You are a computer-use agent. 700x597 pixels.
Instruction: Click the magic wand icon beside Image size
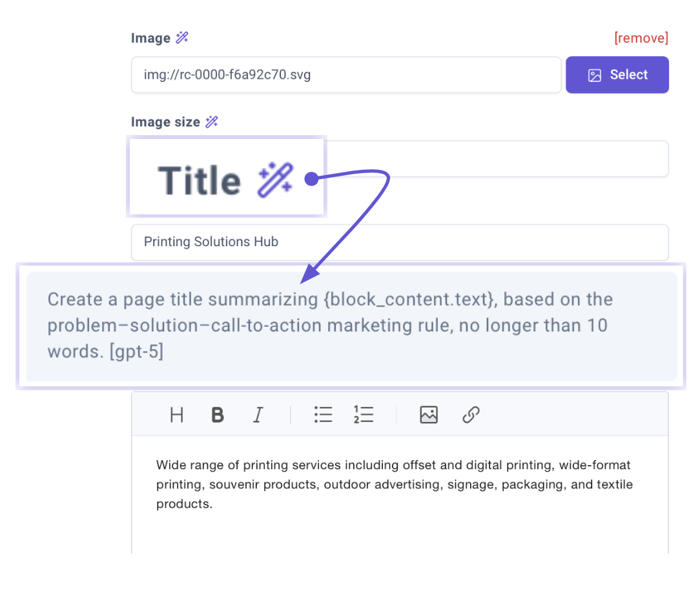[x=212, y=122]
